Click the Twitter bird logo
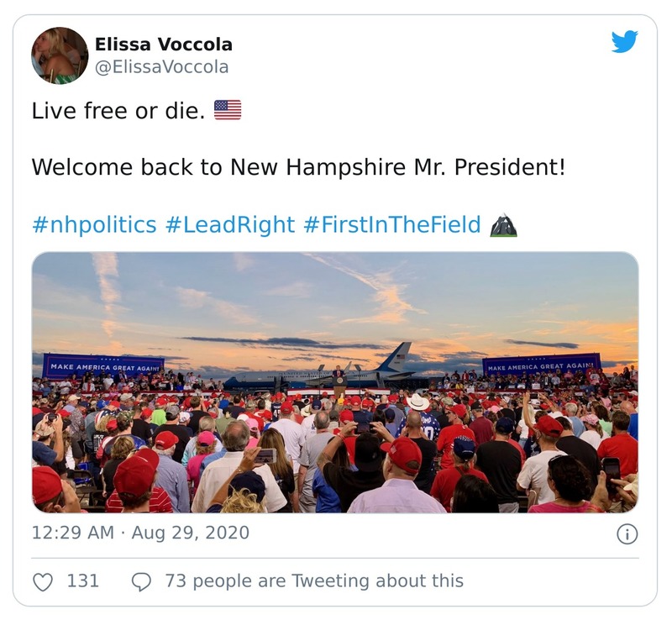Screen dimensions: 672x625 coord(624,42)
